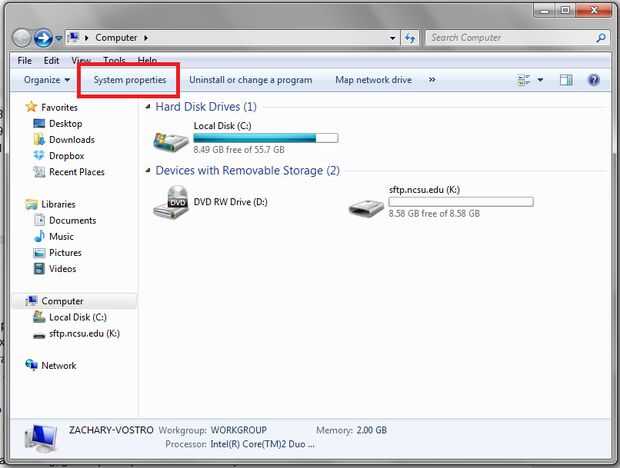Open the Organize dropdown menu
The width and height of the screenshot is (620, 468).
[47, 80]
